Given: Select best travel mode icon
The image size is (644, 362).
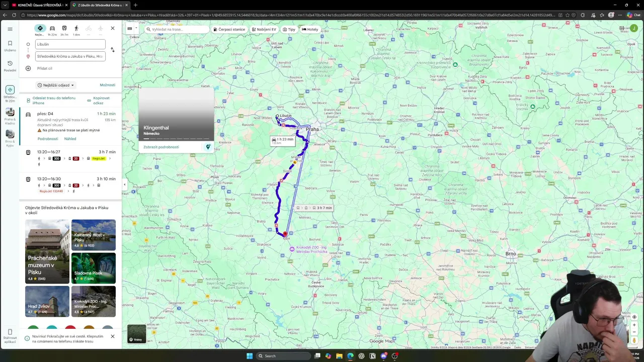Looking at the screenshot, I should (40, 28).
